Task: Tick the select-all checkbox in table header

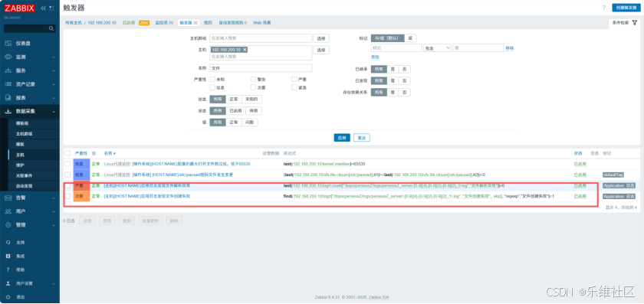Action: coord(67,153)
